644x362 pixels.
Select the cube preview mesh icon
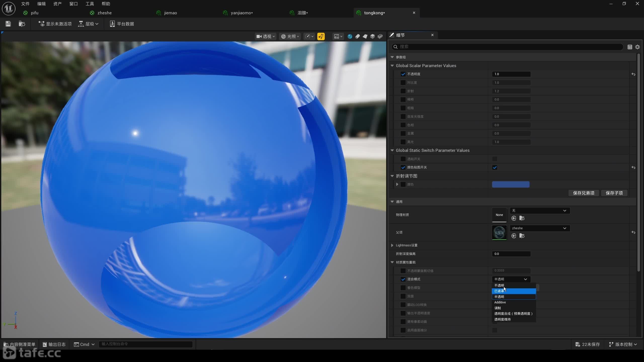[373, 36]
